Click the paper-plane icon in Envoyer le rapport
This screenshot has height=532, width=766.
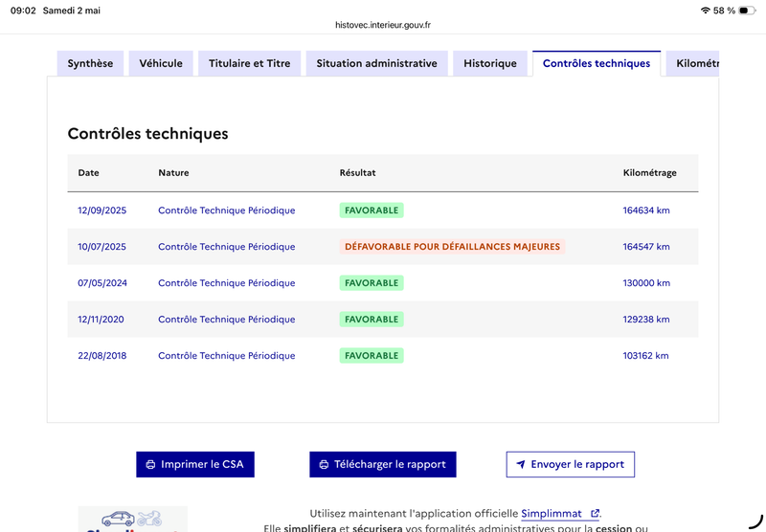(521, 464)
